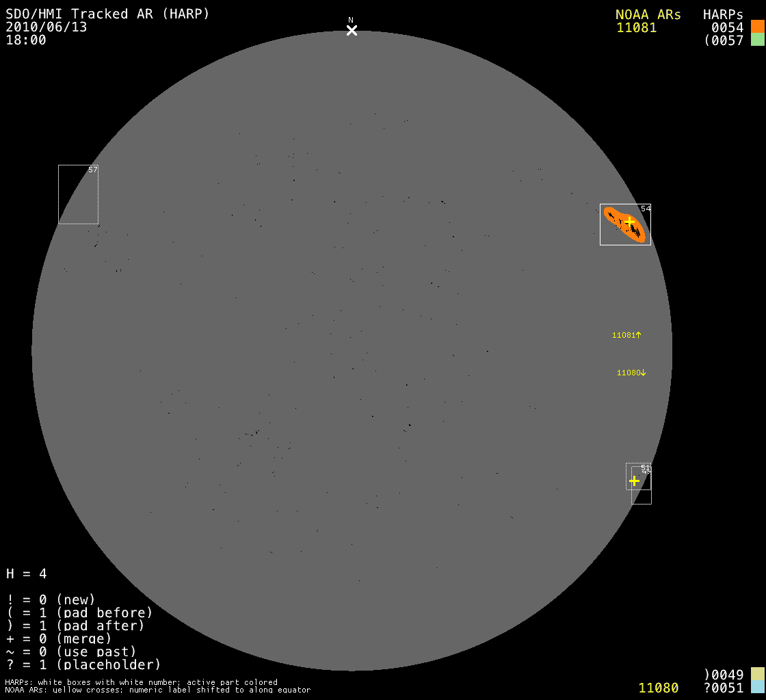Click the HARPs header label
The width and height of the screenshot is (766, 700).
click(723, 14)
